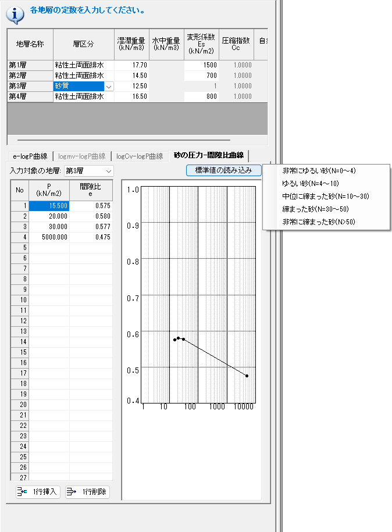Select the 砂の圧力-間隙比曲線 tab
Viewport: 392px width, 532px height.
point(209,155)
